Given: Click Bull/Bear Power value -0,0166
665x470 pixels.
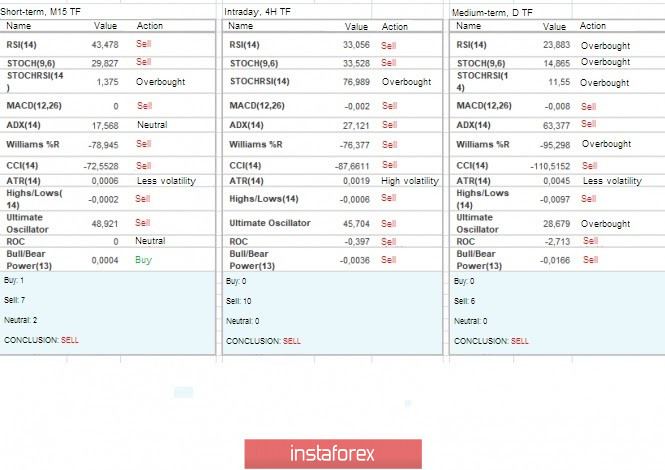Looking at the screenshot, I should [555, 260].
